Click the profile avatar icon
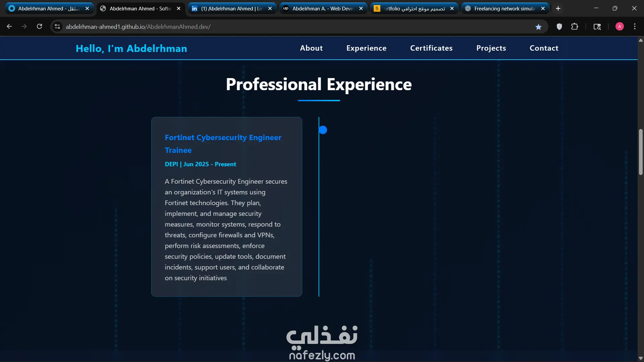 pos(620,26)
